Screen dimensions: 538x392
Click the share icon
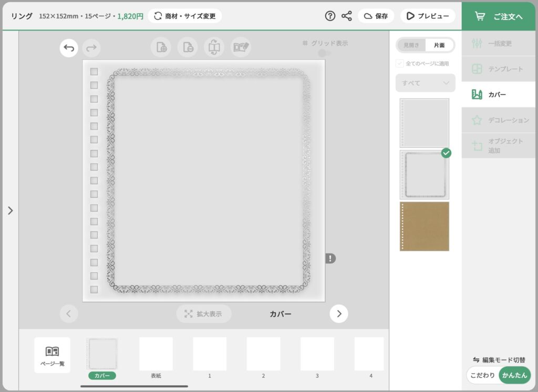tap(347, 16)
